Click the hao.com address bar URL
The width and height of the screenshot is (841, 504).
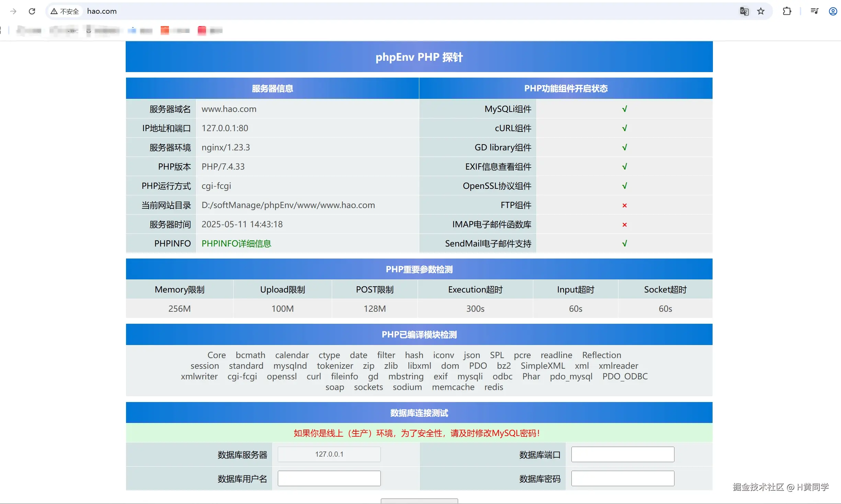[x=102, y=11]
